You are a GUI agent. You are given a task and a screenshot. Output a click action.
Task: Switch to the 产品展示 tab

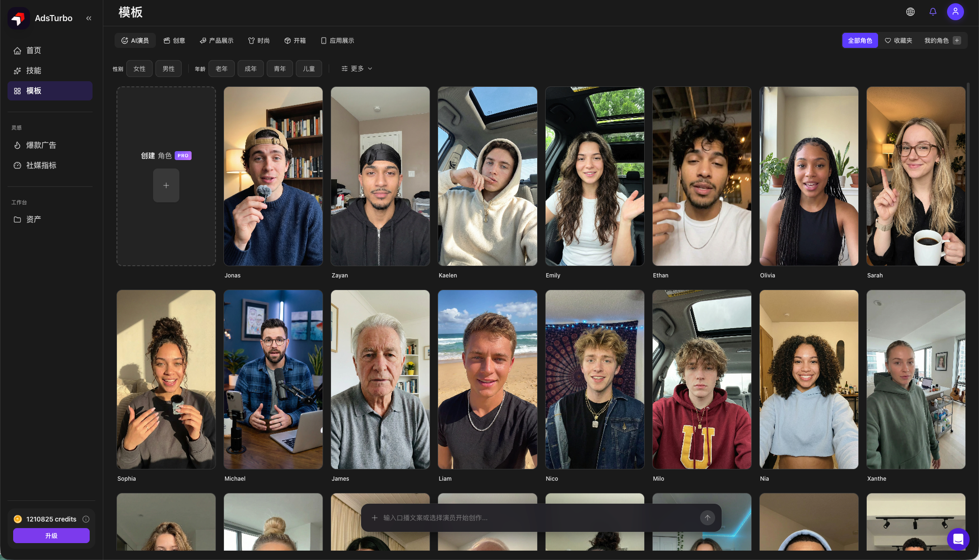(x=216, y=40)
